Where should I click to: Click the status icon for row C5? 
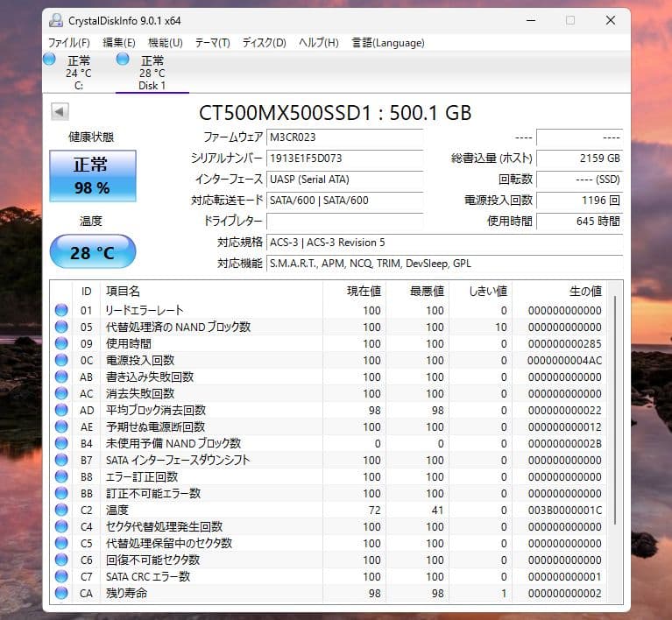pyautogui.click(x=61, y=543)
